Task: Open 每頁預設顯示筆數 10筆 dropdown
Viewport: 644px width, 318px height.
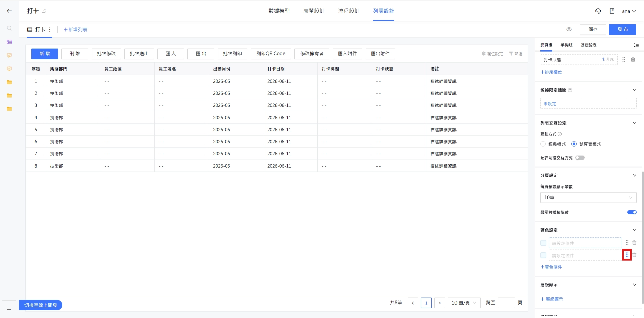Action: (x=588, y=198)
